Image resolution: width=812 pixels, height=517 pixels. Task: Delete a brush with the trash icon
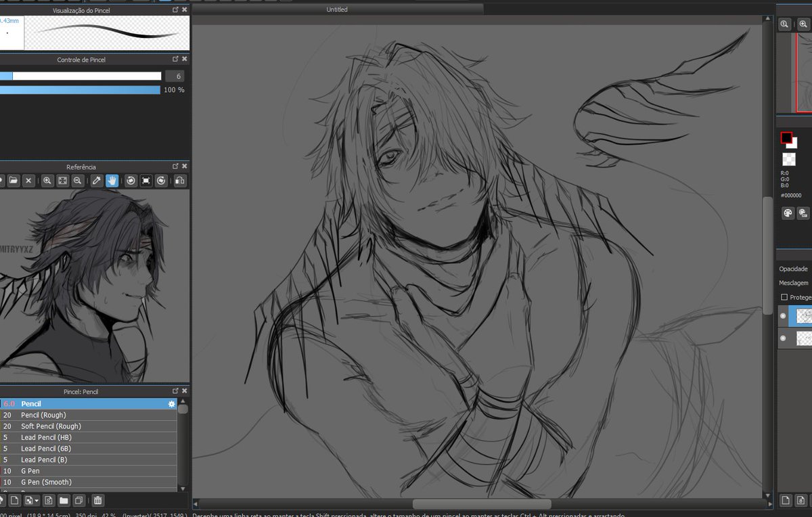pos(98,501)
